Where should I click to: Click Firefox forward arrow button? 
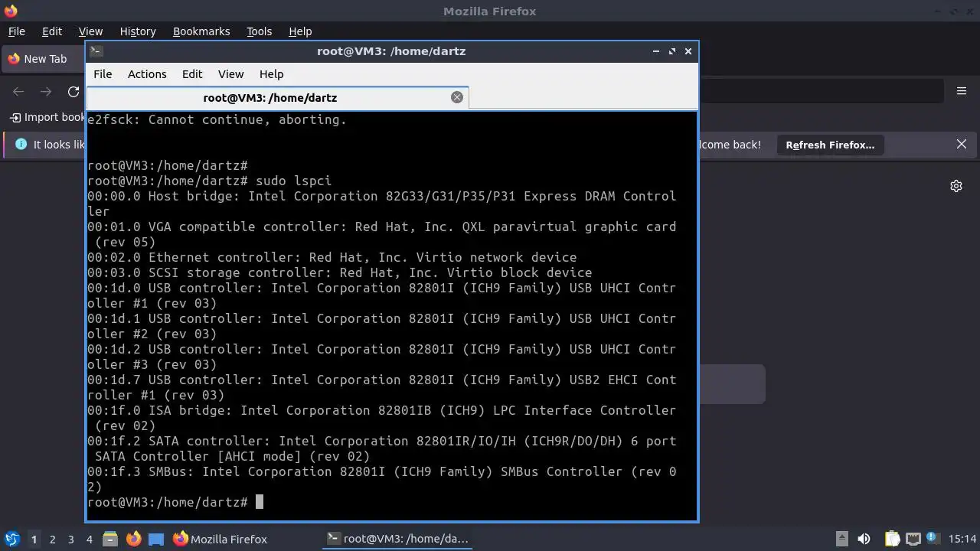46,92
